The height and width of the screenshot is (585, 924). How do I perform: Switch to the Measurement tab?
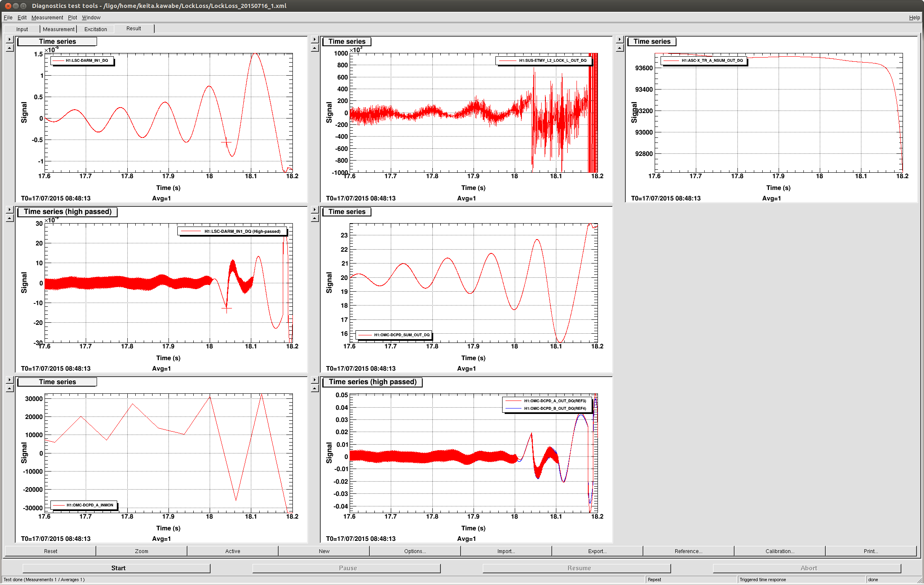tap(58, 29)
